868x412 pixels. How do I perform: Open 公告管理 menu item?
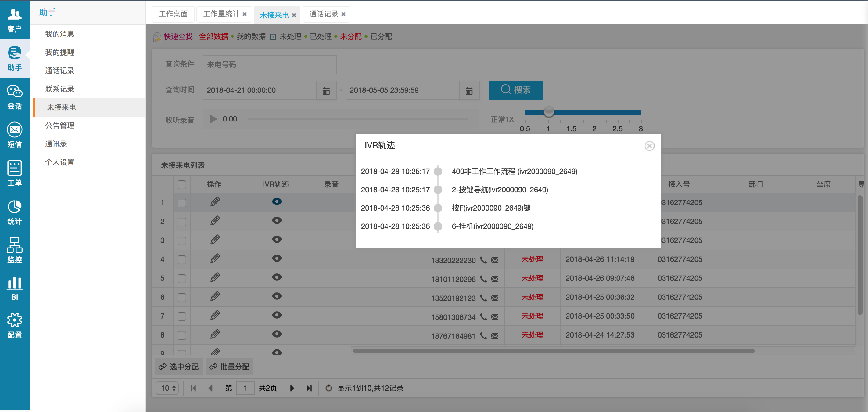tap(60, 126)
